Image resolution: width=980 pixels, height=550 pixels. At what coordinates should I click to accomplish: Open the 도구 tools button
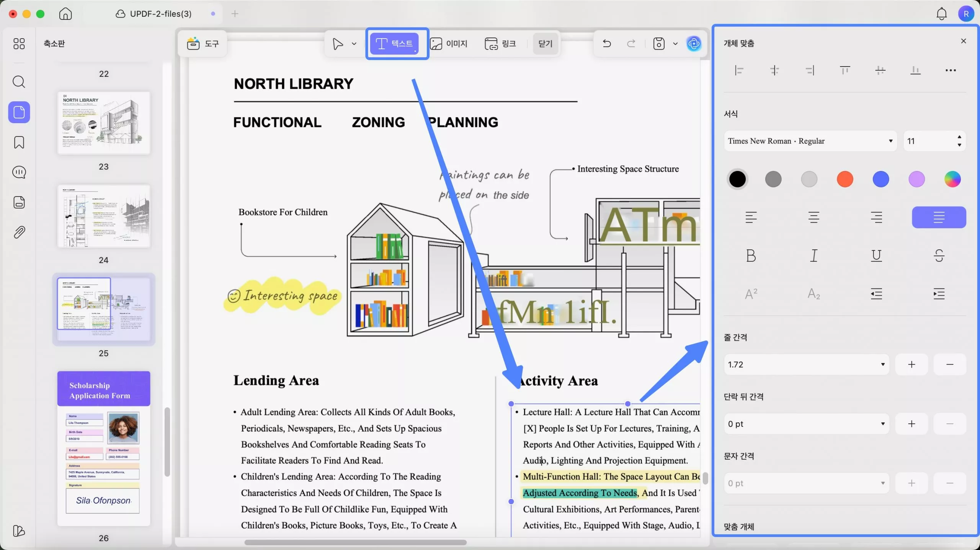click(203, 43)
